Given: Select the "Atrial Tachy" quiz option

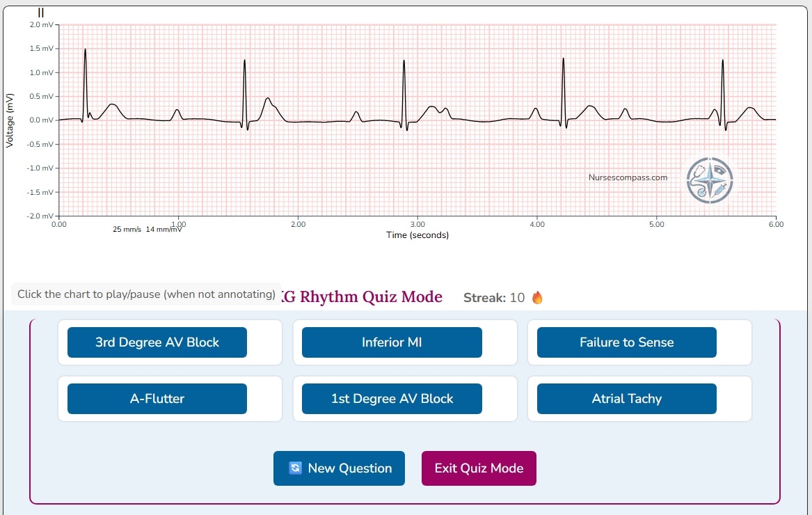Looking at the screenshot, I should tap(626, 399).
